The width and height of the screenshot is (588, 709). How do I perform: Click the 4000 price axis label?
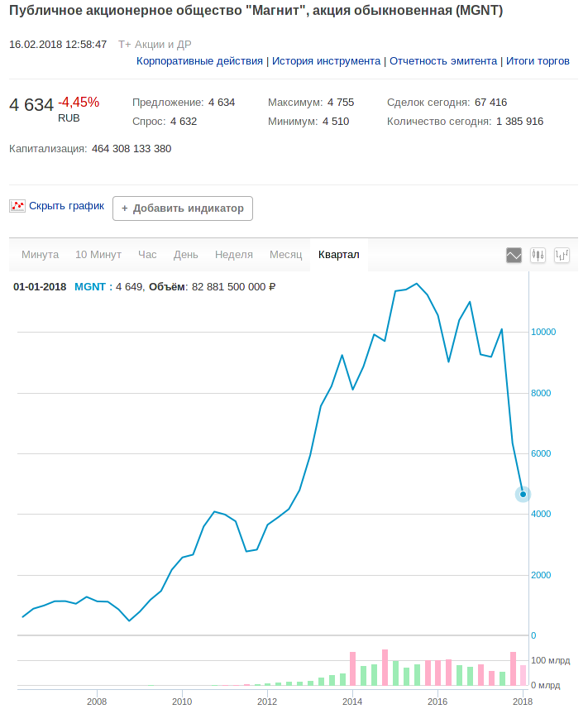pyautogui.click(x=541, y=514)
